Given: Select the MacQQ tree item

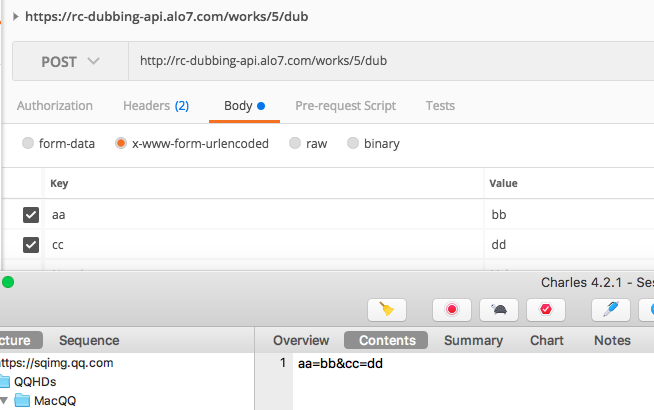Looking at the screenshot, I should pos(55,400).
